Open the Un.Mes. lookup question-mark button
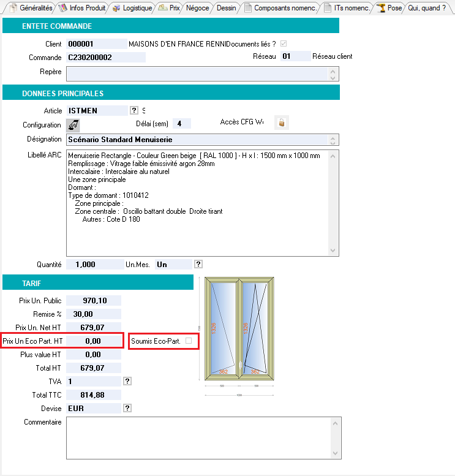 (198, 264)
